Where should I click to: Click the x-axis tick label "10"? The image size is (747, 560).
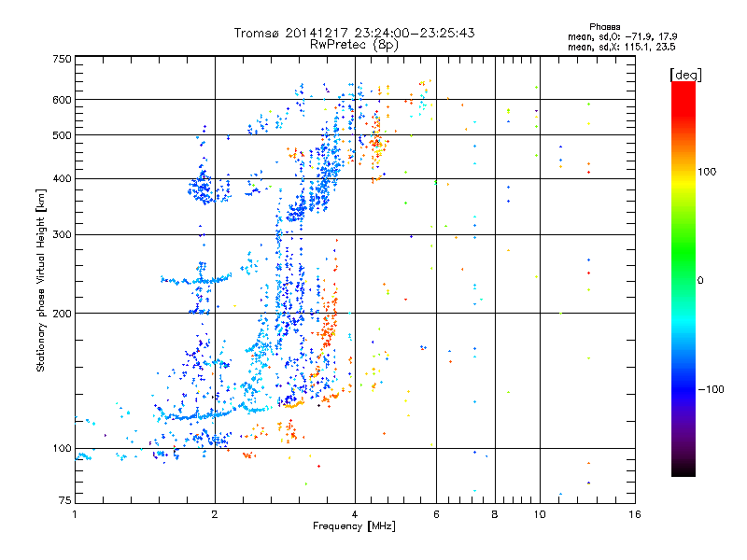540,514
